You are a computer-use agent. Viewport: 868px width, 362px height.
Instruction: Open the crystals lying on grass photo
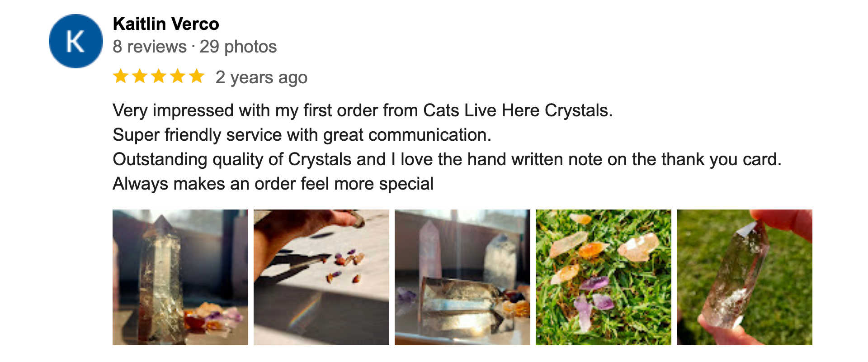pos(603,277)
